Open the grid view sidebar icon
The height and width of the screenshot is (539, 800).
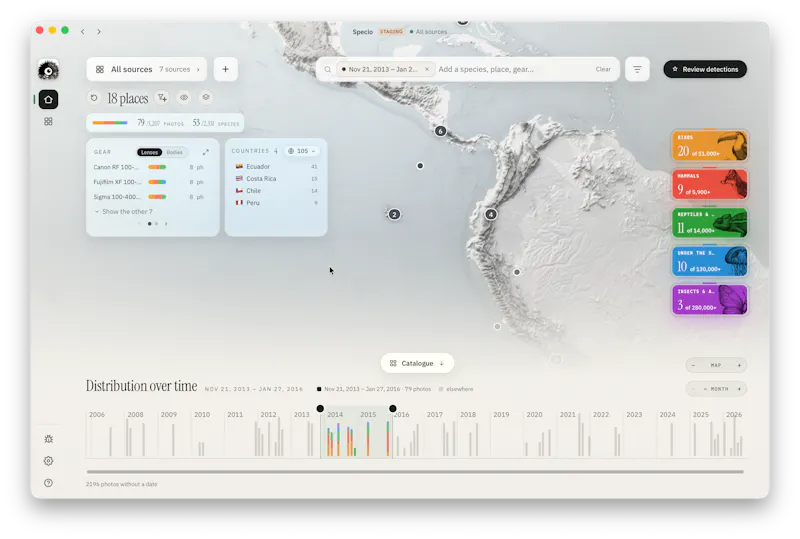[x=48, y=121]
